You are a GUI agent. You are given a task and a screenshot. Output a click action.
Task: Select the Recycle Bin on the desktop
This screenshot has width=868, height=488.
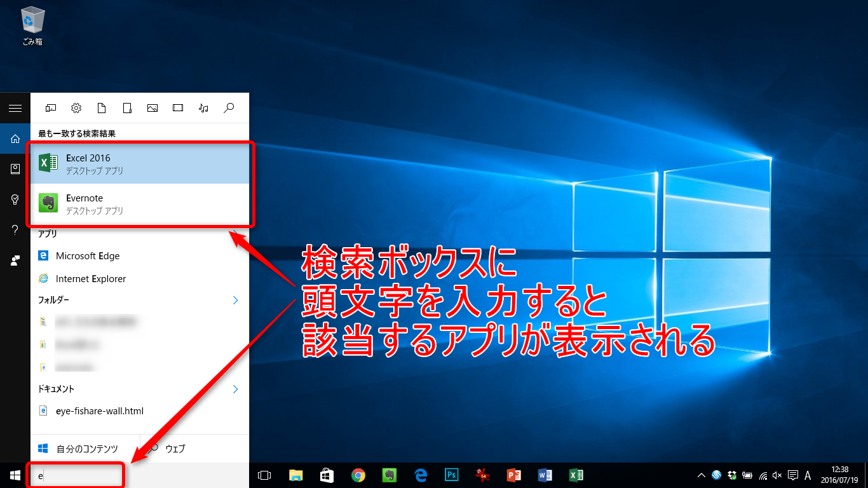pos(32,27)
